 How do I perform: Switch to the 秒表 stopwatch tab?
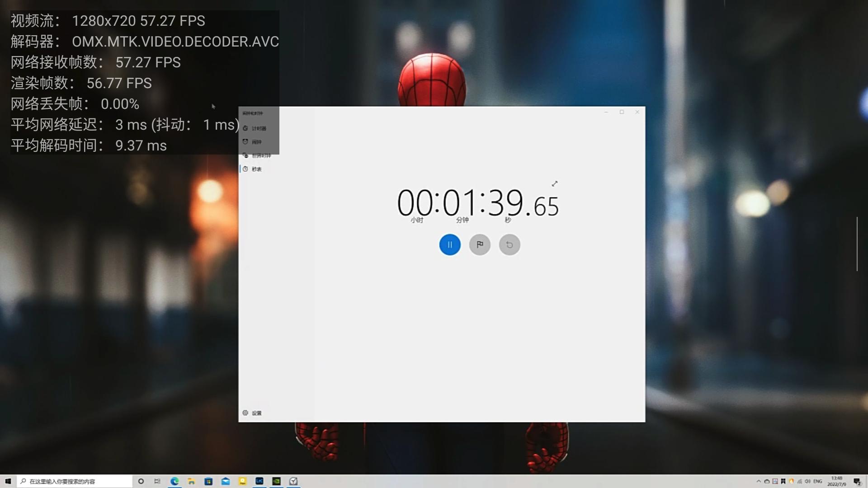coord(256,169)
